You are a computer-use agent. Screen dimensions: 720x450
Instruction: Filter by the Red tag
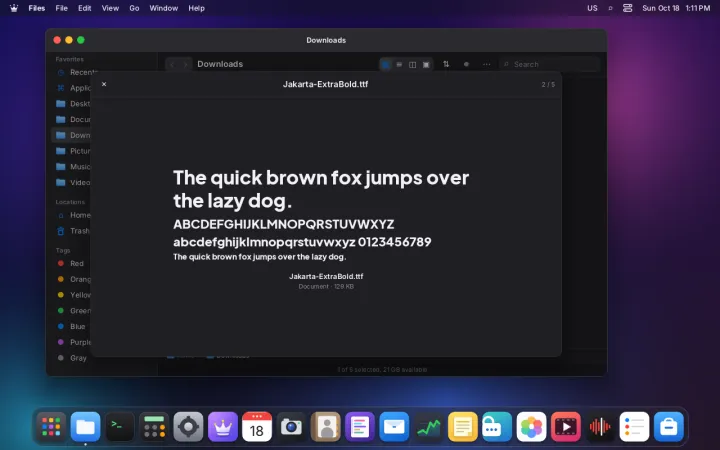[72, 263]
